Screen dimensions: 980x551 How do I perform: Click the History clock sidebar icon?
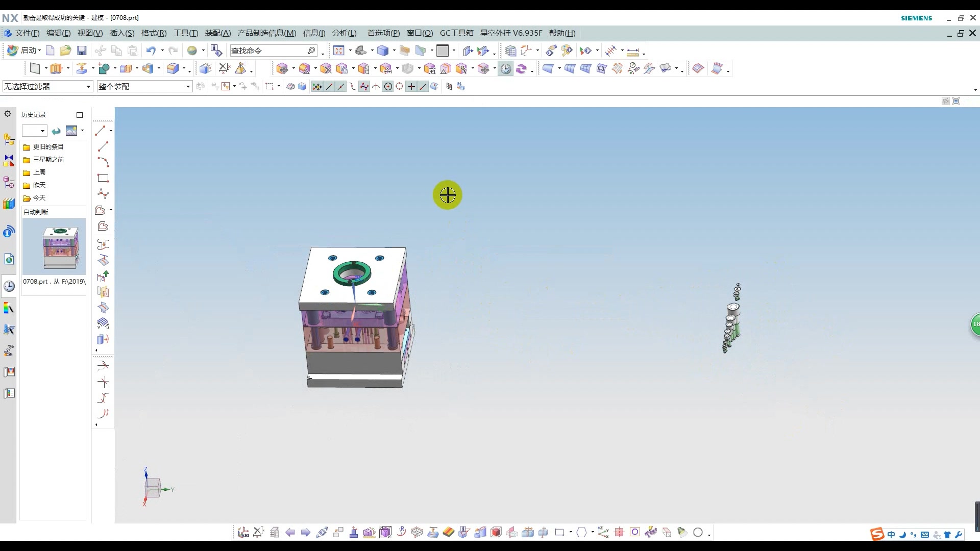click(9, 286)
